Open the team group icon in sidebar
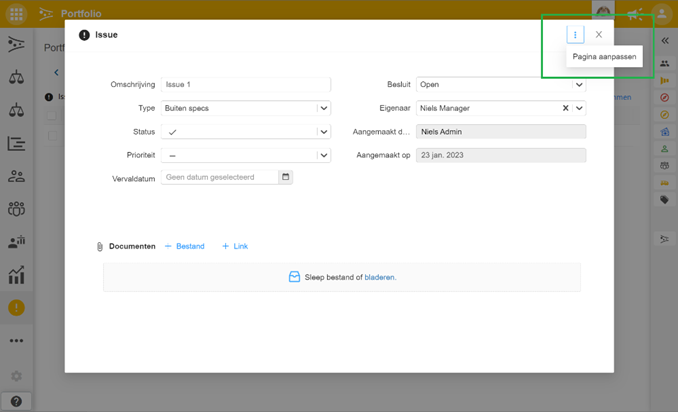Image resolution: width=678 pixels, height=412 pixels. pos(16,209)
